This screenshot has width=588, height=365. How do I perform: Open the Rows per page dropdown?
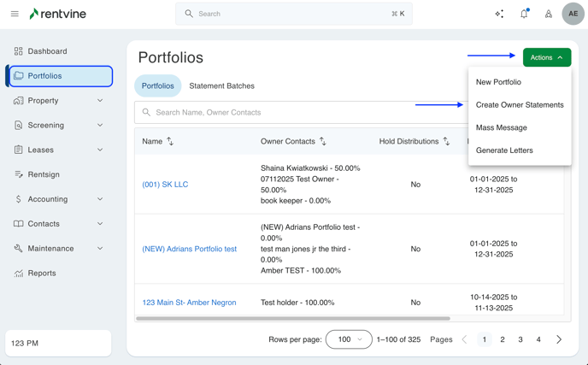coord(349,339)
